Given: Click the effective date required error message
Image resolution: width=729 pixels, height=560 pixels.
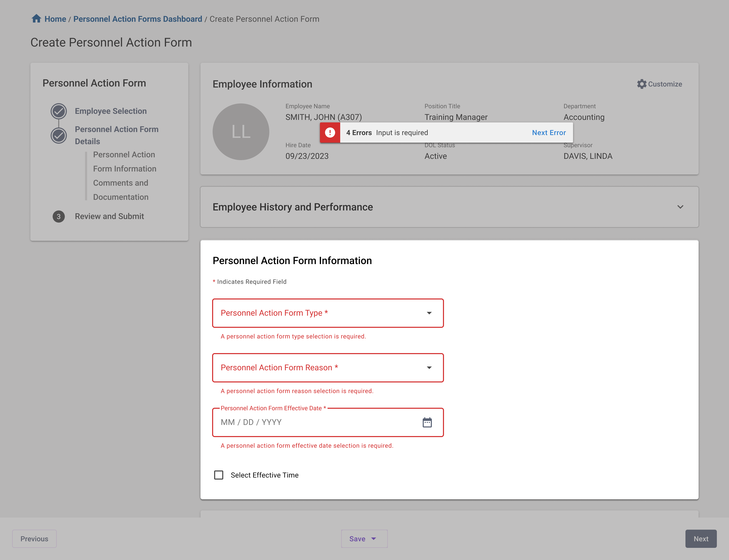Looking at the screenshot, I should (307, 446).
